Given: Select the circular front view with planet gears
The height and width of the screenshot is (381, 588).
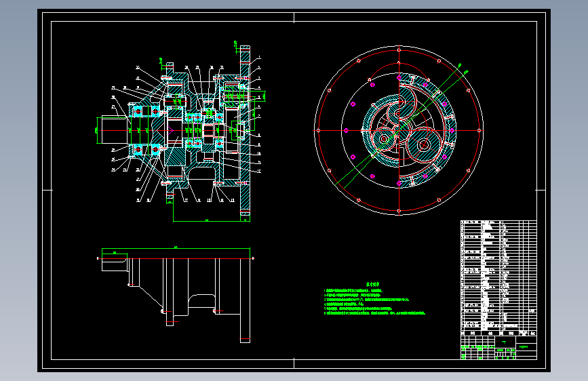Looking at the screenshot, I should point(399,130).
